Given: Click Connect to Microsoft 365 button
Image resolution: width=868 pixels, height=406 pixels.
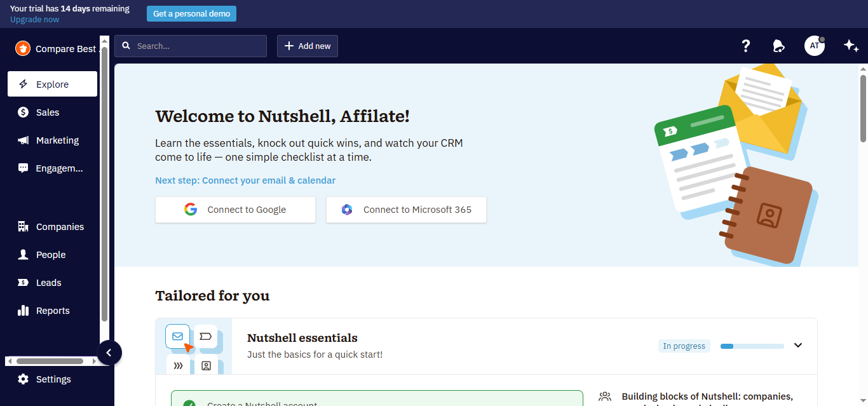Looking at the screenshot, I should (406, 210).
